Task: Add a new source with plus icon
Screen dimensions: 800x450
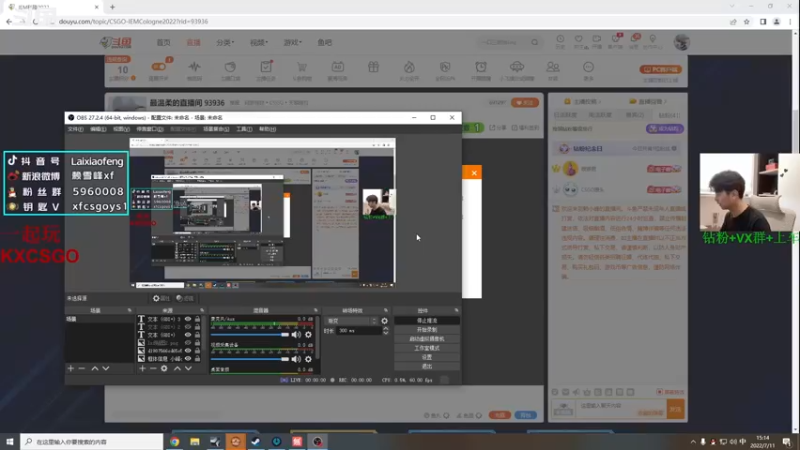Action: coord(142,368)
